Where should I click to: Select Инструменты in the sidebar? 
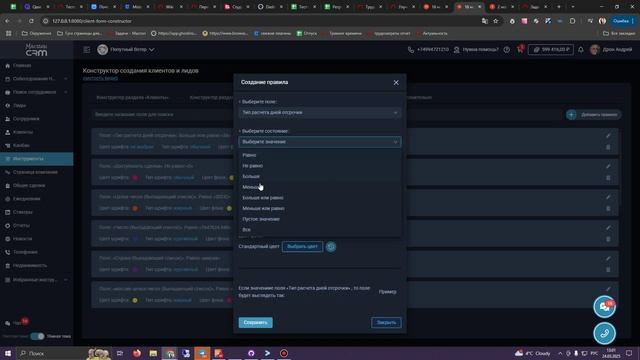coord(37,159)
